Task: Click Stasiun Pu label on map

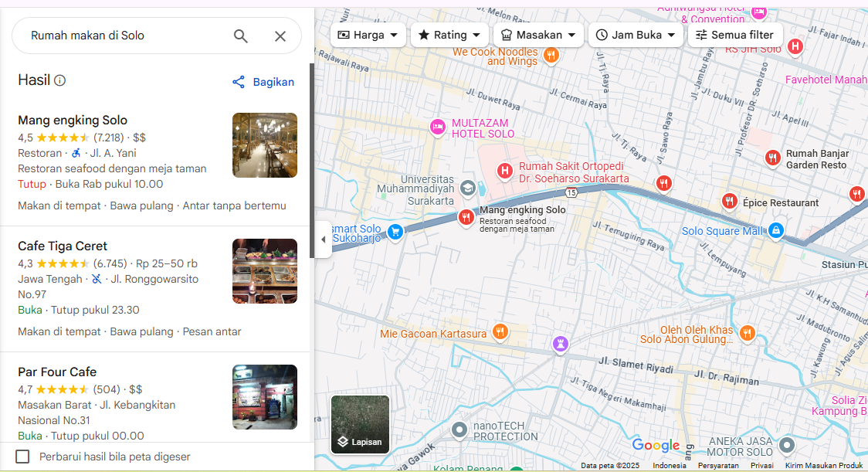Action: pos(844,265)
